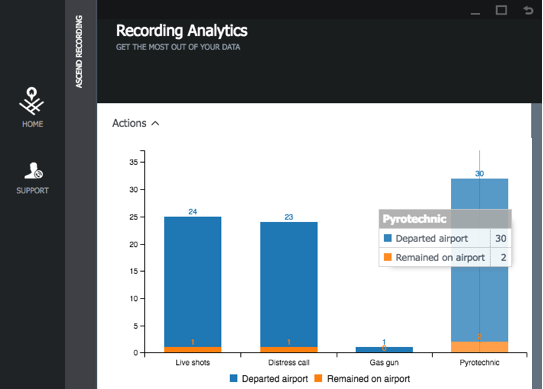Click the HOME label in sidebar
The height and width of the screenshot is (389, 543).
pos(33,124)
